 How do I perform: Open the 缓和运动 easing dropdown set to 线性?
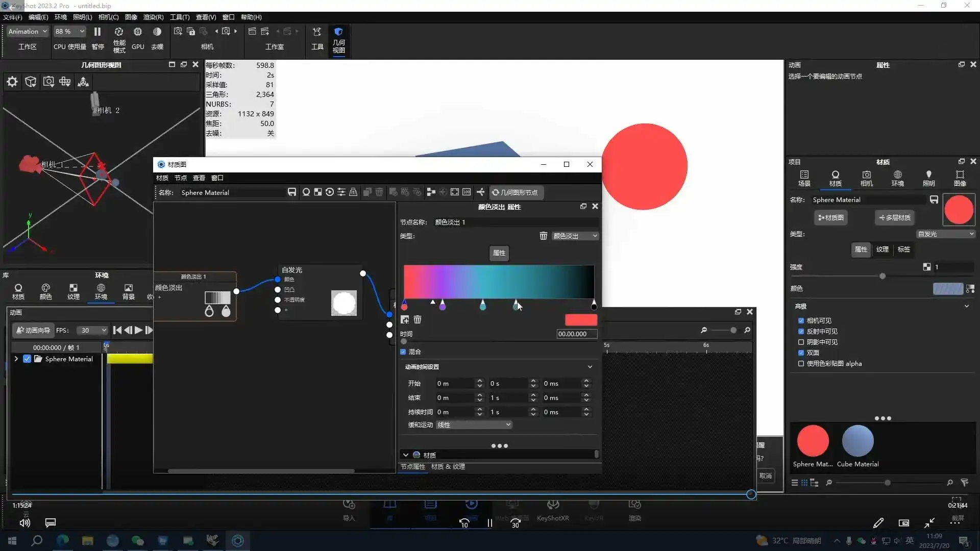(474, 425)
